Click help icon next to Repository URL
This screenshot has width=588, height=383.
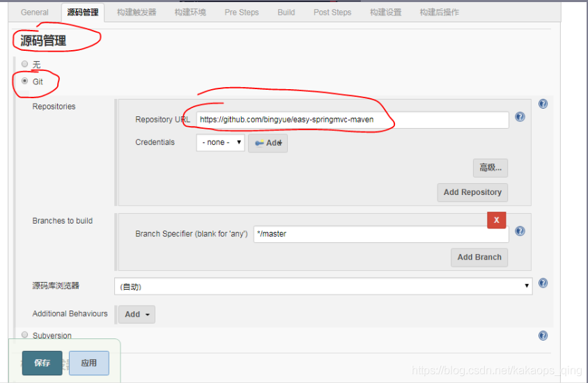520,117
